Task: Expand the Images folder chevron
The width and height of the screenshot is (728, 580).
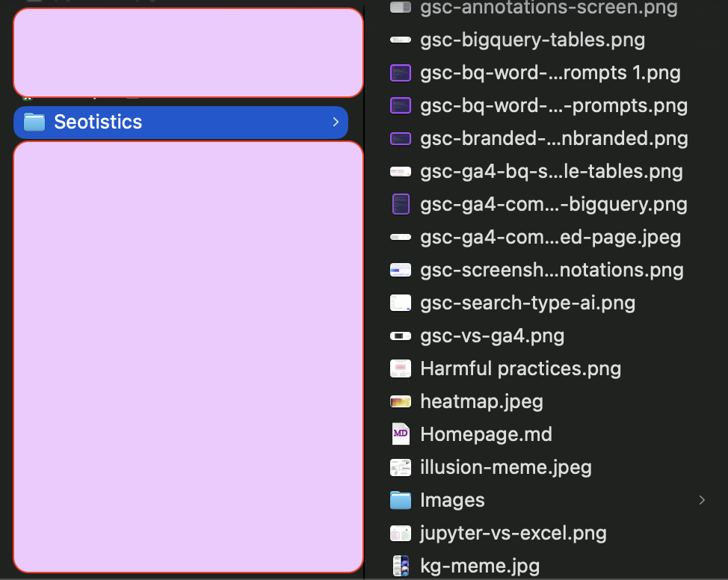Action: coord(702,500)
